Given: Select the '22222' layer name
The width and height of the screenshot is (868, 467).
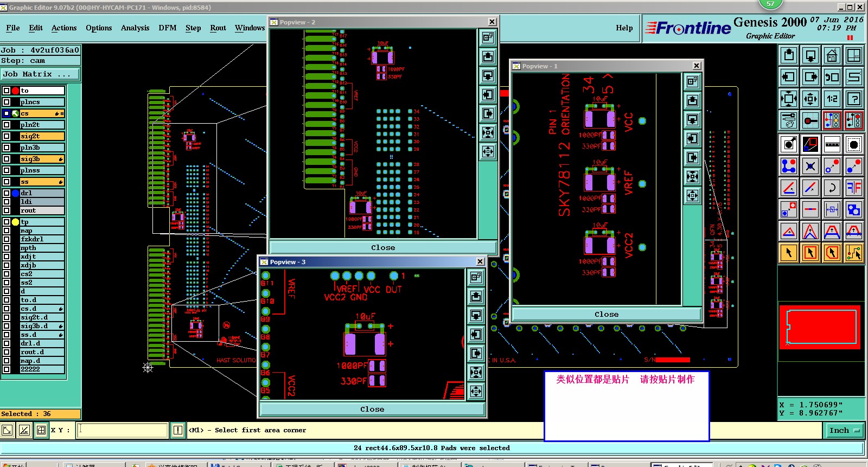Looking at the screenshot, I should tap(42, 369).
